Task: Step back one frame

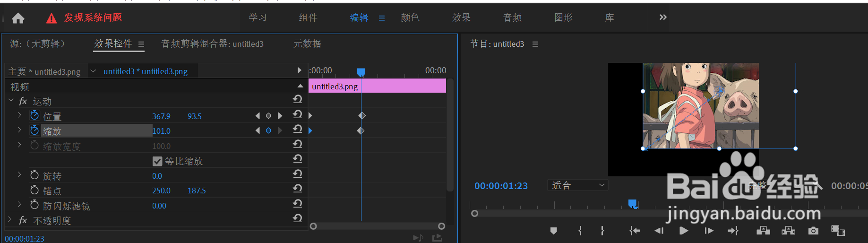Action: pyautogui.click(x=659, y=231)
